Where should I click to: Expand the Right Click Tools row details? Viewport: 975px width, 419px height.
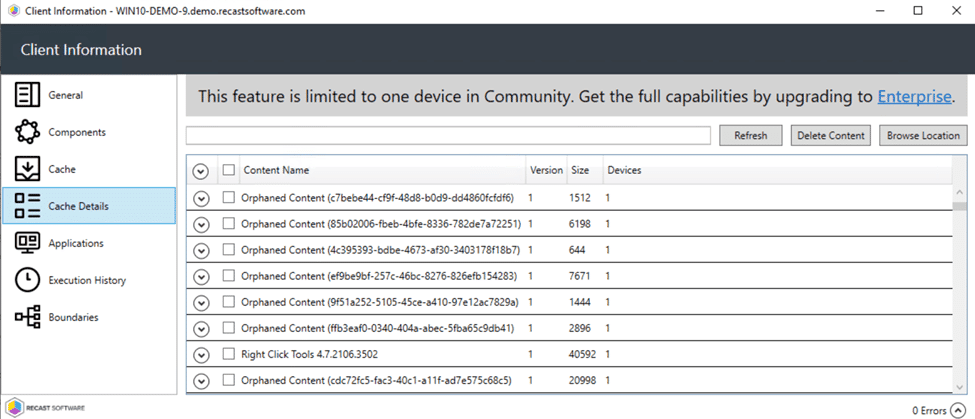[201, 354]
